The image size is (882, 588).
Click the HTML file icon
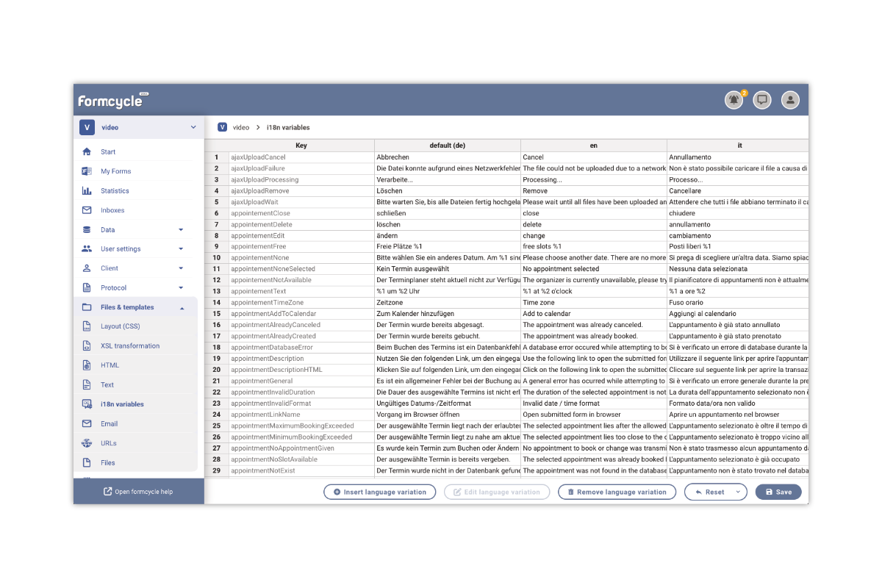point(87,365)
